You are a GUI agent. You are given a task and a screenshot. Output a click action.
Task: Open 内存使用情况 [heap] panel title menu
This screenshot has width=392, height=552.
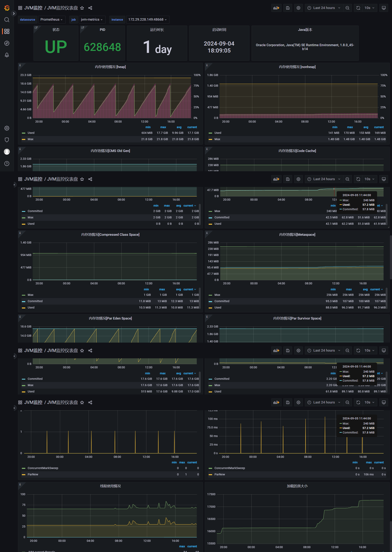(x=110, y=67)
